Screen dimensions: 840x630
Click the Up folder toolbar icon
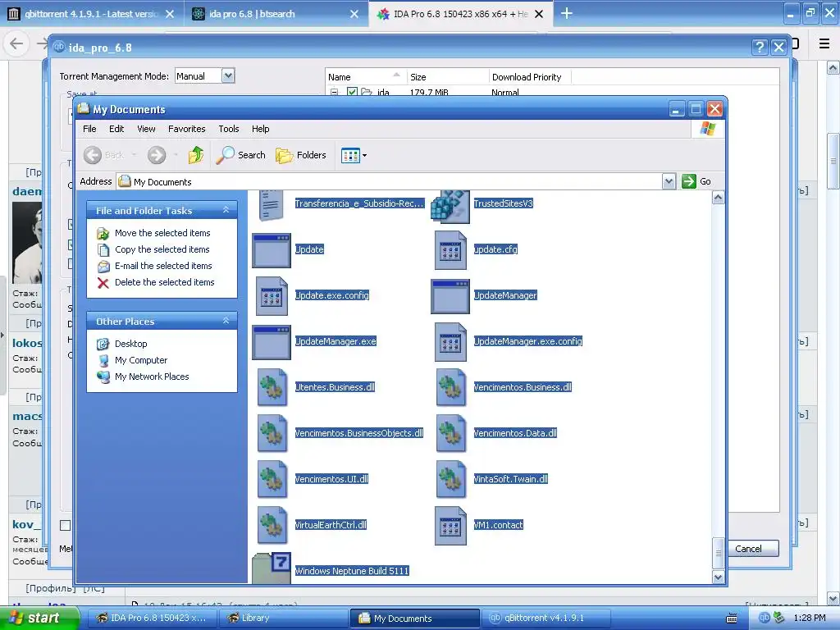coord(196,155)
